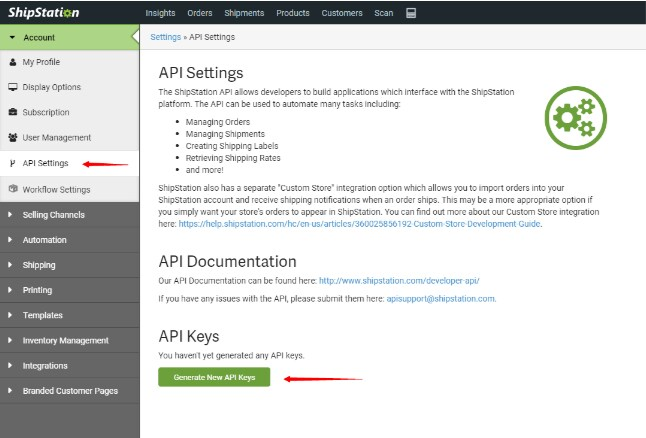Click the 'Retrieving Shipping Rates' bullet text
646x438 pixels.
pos(233,158)
